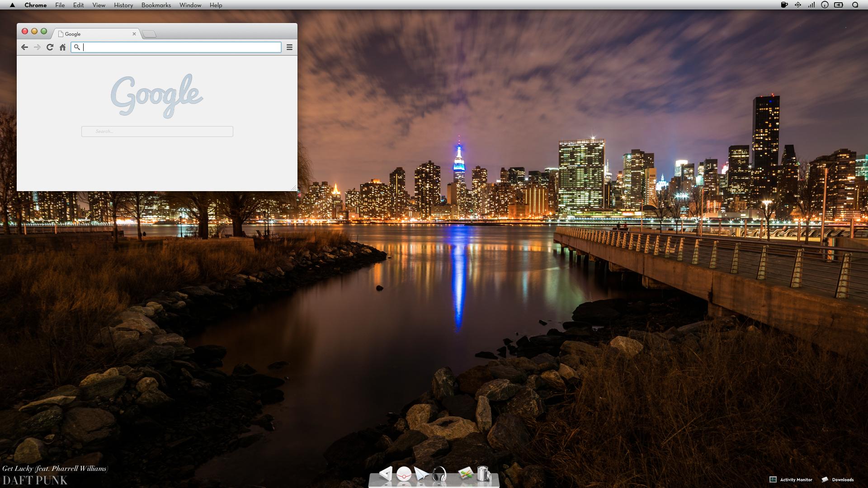868x488 pixels.
Task: Go to the home page icon
Action: click(x=63, y=47)
